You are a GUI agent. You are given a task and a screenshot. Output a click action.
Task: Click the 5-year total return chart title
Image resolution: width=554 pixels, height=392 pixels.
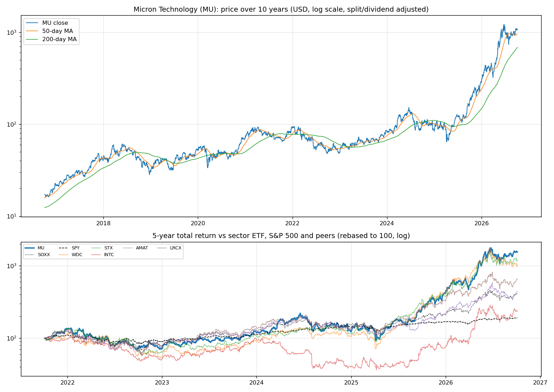coord(281,236)
